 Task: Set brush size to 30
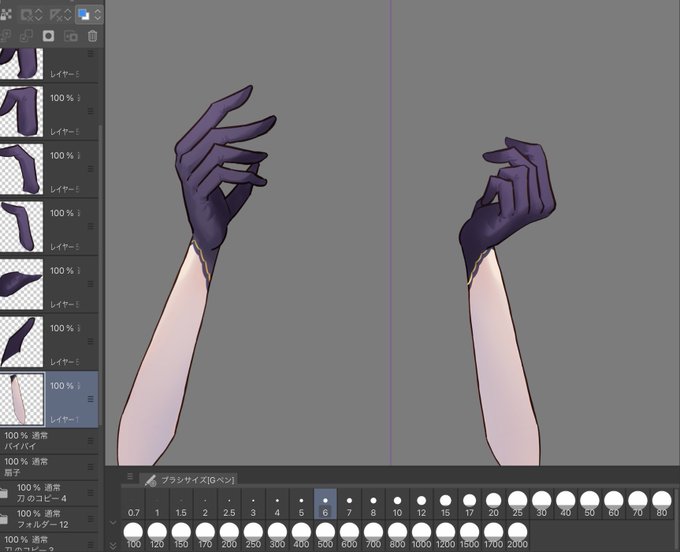(542, 504)
